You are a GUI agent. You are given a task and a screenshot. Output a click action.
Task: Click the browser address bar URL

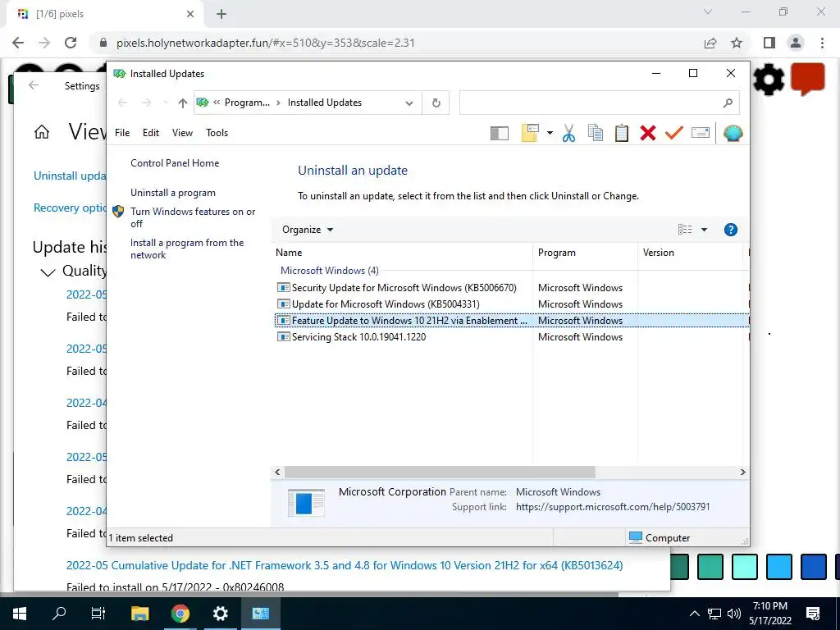click(x=266, y=43)
